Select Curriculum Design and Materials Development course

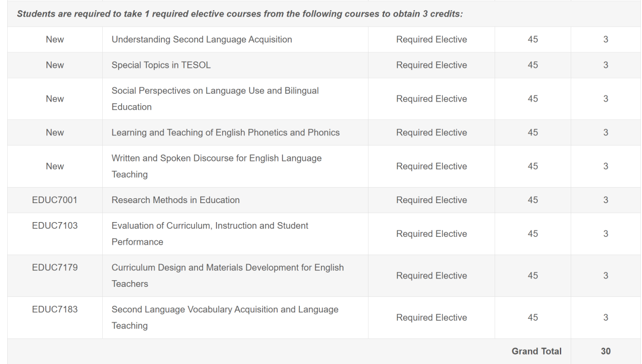(x=228, y=276)
